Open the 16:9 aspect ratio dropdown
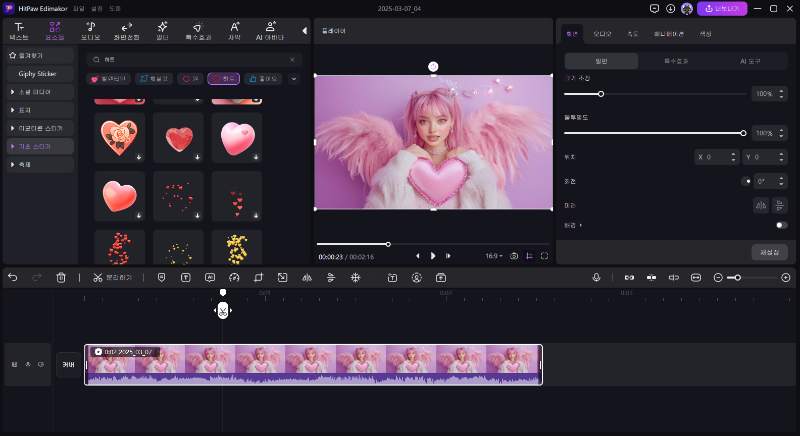The image size is (800, 436). coord(495,256)
